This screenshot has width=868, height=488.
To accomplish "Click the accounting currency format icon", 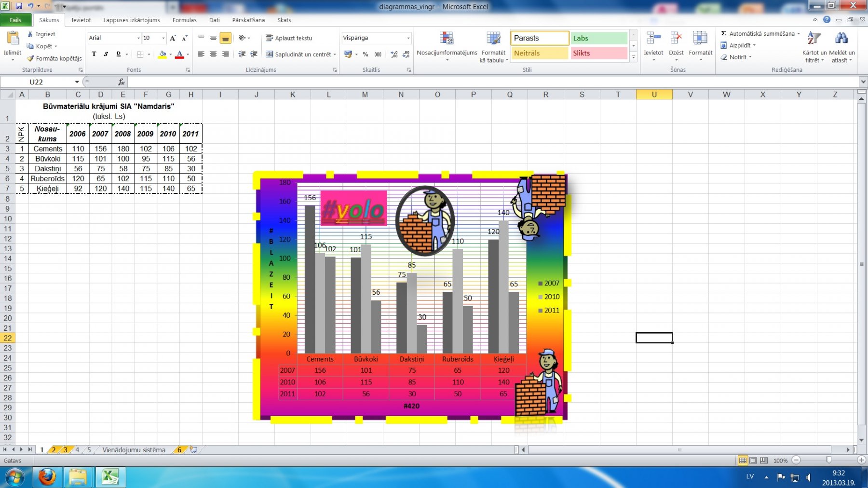I will (x=348, y=54).
